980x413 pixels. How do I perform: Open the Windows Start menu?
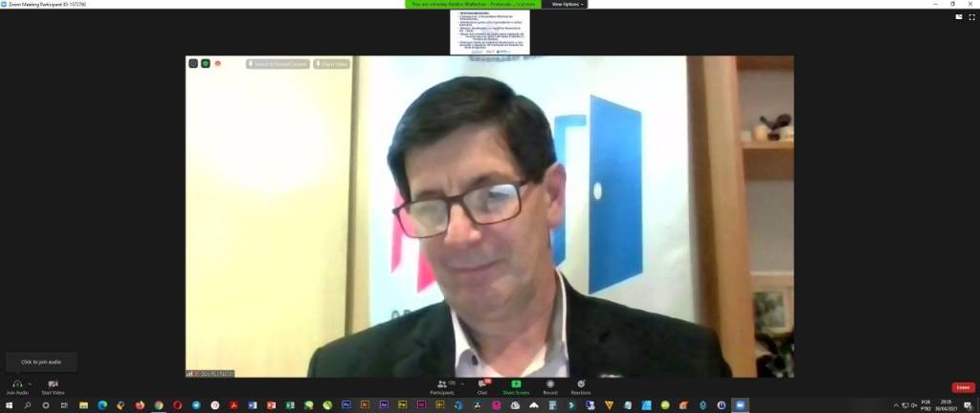click(x=8, y=405)
